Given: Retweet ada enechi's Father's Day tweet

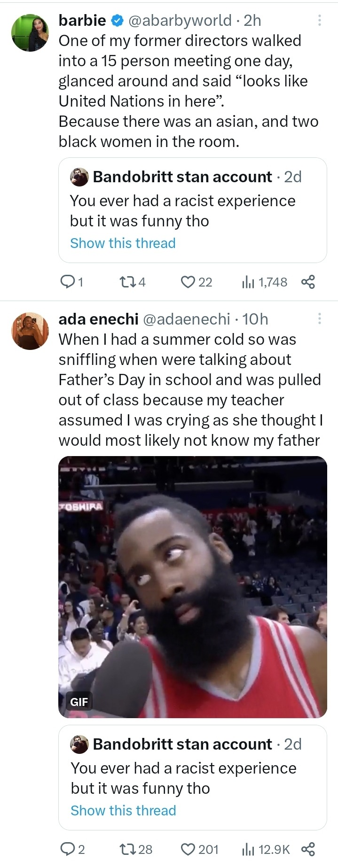Looking at the screenshot, I should pyautogui.click(x=127, y=849).
